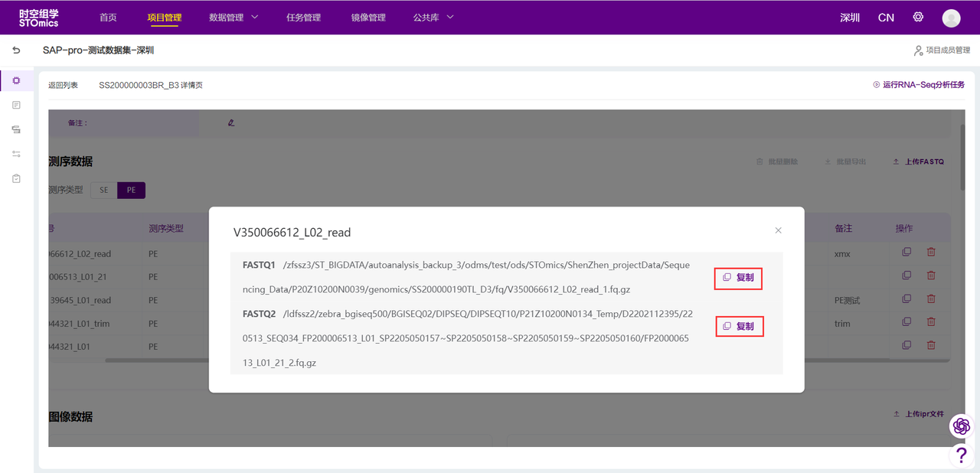Expand the 数据管理 dropdown menu

(234, 18)
